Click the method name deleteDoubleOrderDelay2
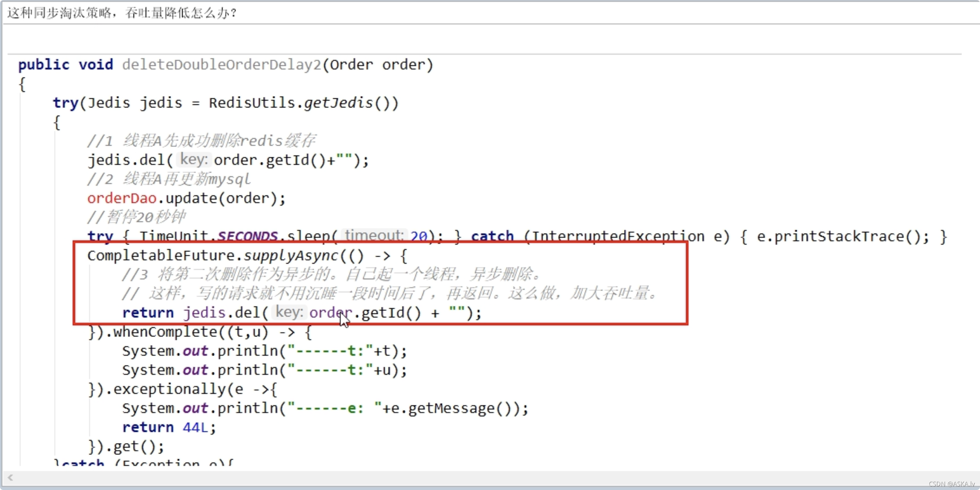 [222, 65]
